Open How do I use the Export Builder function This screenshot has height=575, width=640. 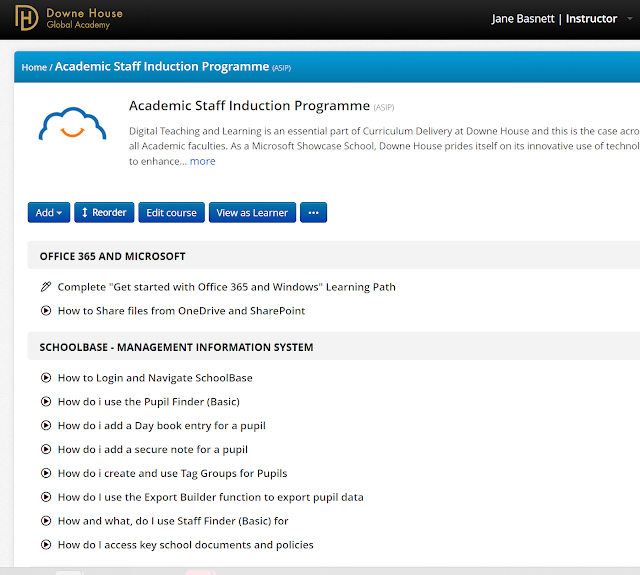(x=211, y=497)
